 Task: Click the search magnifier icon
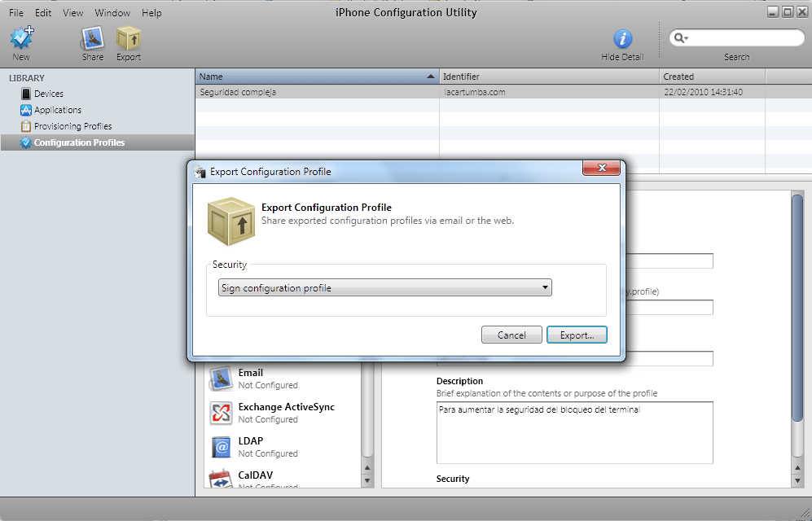678,37
